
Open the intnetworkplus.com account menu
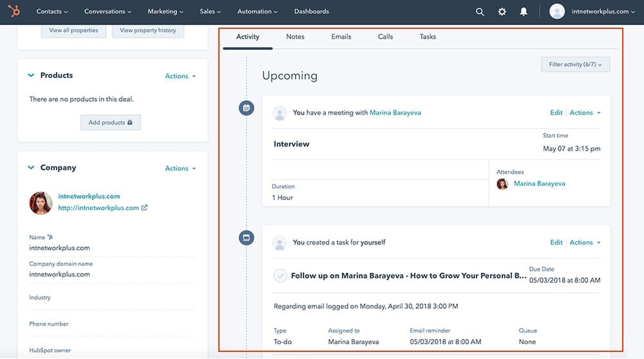[591, 12]
